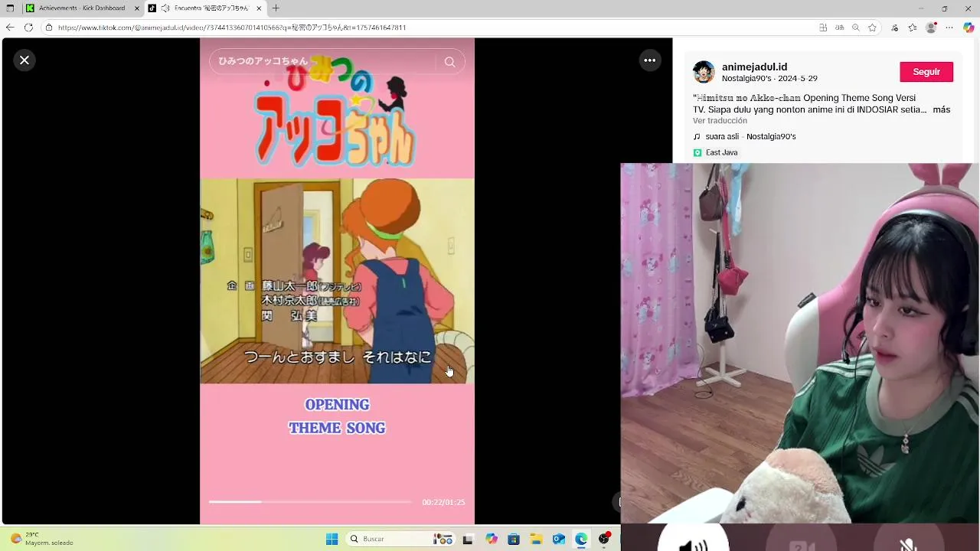980x551 pixels.
Task: Open Task View from taskbar
Action: [x=468, y=539]
